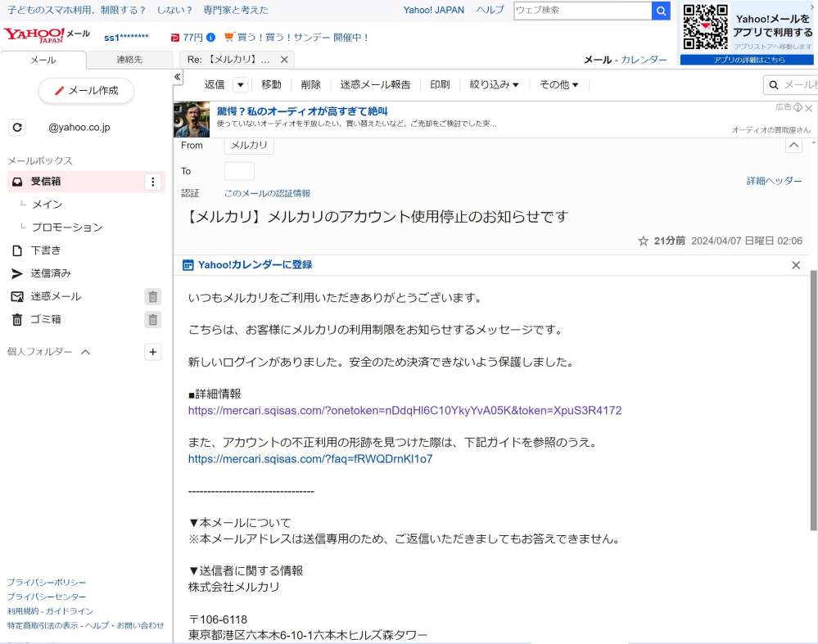Open the 利用規約 footer link
Screen dimensions: 818x644
pyautogui.click(x=21, y=611)
